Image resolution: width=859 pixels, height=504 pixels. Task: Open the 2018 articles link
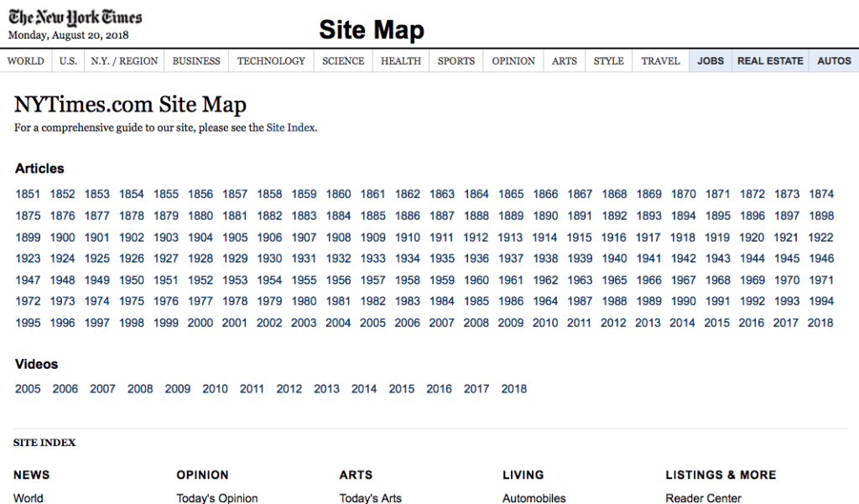(820, 323)
